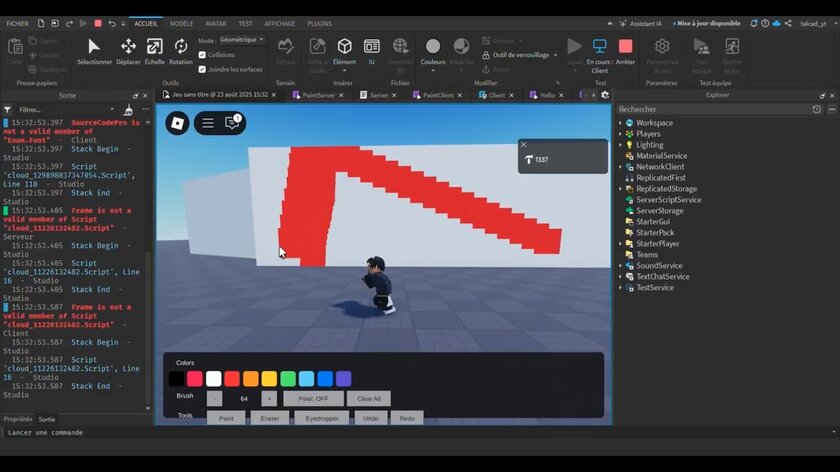Click the Lancer une commande field
The width and height of the screenshot is (840, 472).
tap(418, 432)
